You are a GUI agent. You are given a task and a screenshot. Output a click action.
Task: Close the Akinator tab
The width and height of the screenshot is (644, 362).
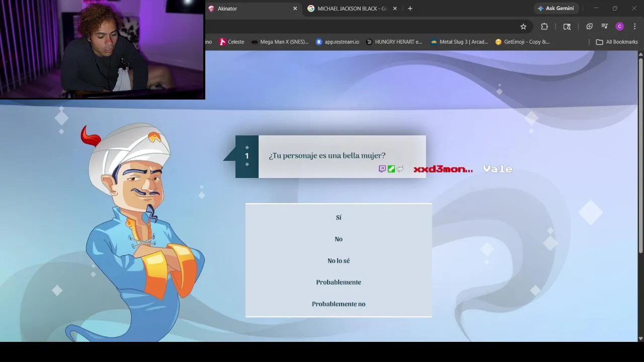(295, 9)
